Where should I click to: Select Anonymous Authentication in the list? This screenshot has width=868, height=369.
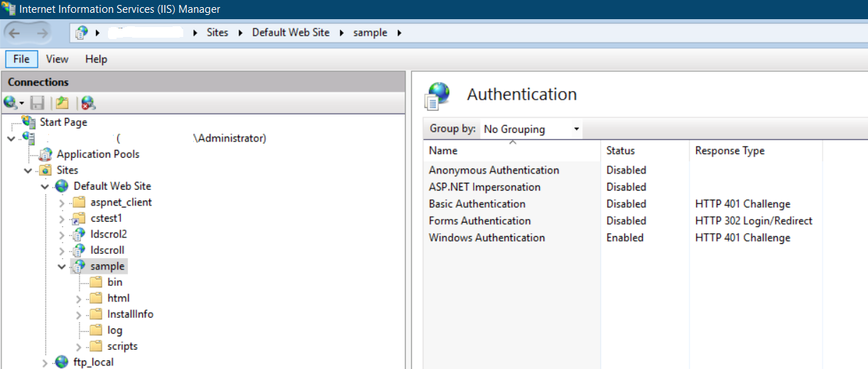pyautogui.click(x=494, y=170)
